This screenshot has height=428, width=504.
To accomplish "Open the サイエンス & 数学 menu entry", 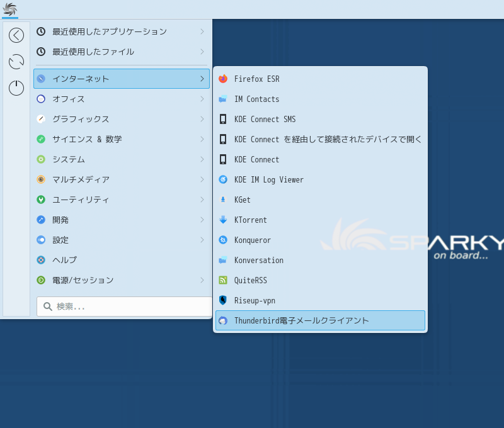I will (122, 139).
